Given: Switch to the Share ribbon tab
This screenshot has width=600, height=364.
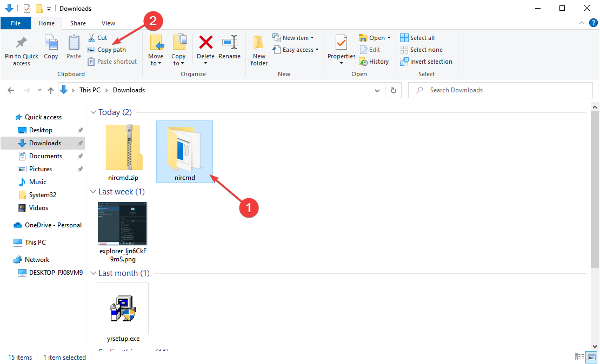Looking at the screenshot, I should click(78, 23).
